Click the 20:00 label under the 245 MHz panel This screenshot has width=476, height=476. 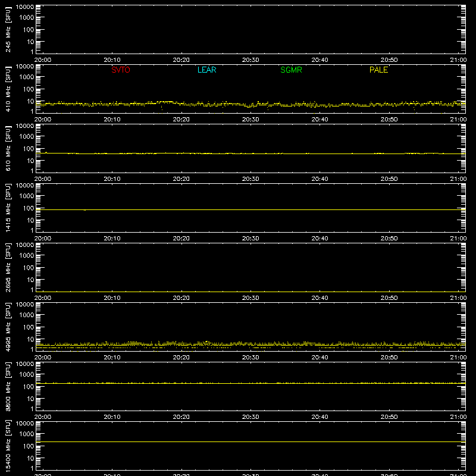click(42, 60)
